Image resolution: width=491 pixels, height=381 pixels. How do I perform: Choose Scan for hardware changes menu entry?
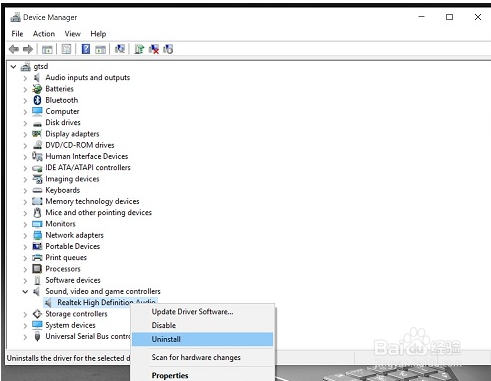[x=203, y=357]
